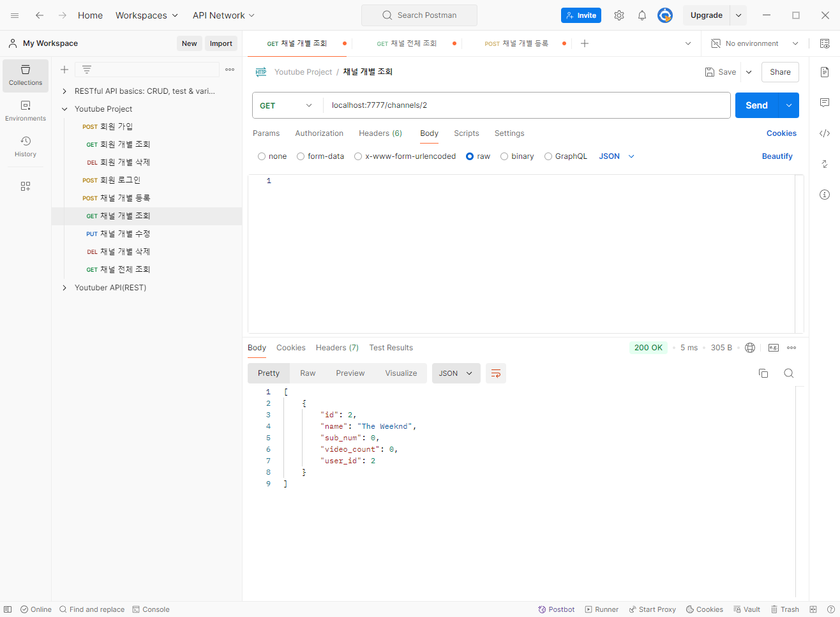
Task: Click the Search Postman box
Action: pos(419,15)
